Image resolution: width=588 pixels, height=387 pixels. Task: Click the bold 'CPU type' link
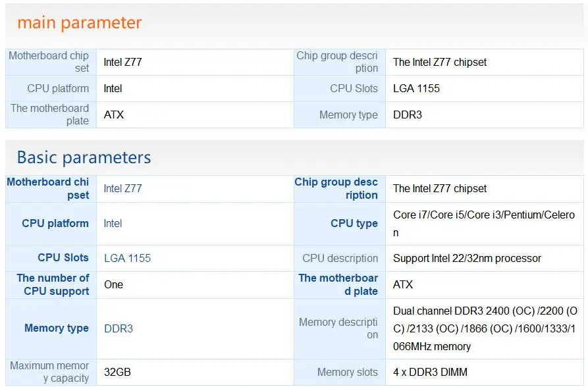coord(354,223)
